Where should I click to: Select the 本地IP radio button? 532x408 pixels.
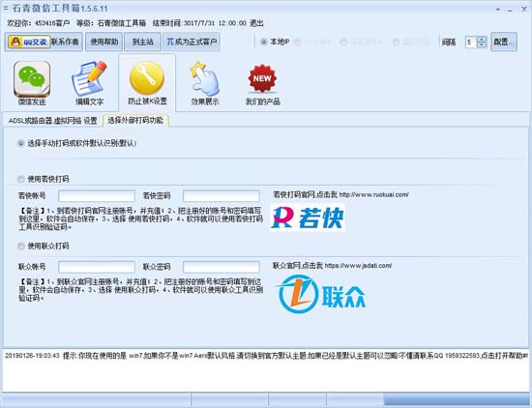point(264,42)
